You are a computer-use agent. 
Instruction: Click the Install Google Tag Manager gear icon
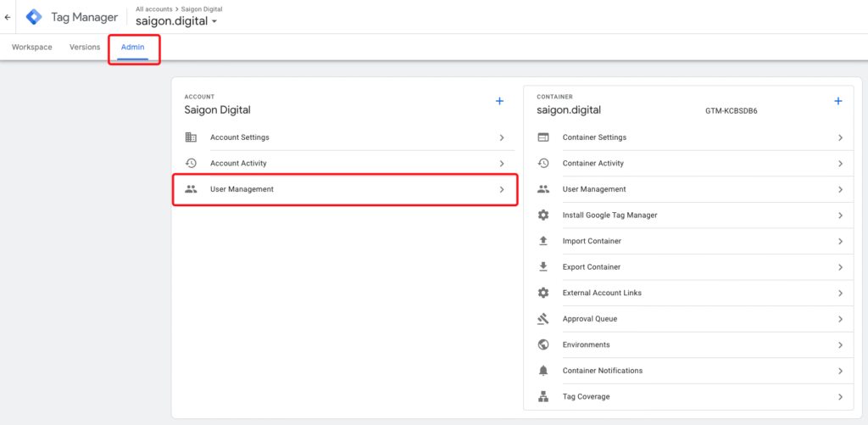tap(543, 215)
